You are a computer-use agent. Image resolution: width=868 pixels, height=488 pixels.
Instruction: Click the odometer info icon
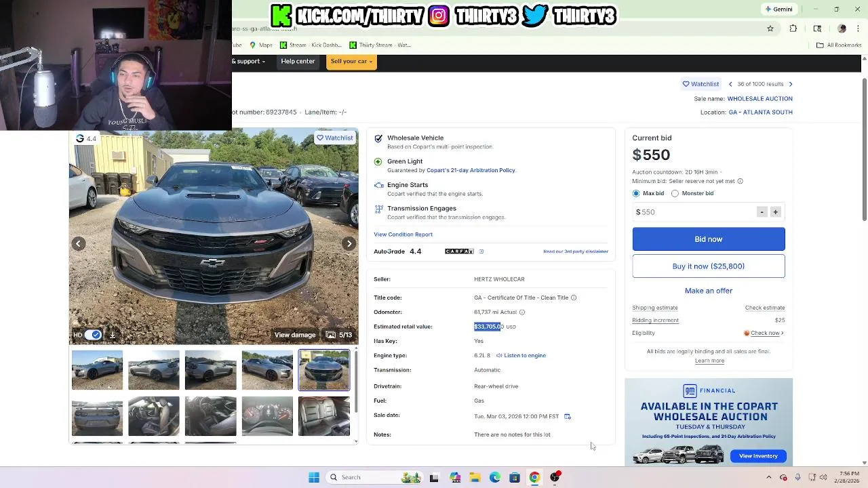[522, 312]
